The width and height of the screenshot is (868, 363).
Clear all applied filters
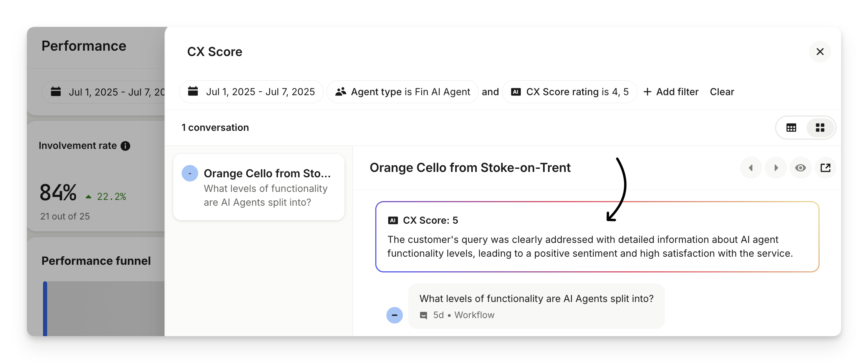[x=722, y=92]
